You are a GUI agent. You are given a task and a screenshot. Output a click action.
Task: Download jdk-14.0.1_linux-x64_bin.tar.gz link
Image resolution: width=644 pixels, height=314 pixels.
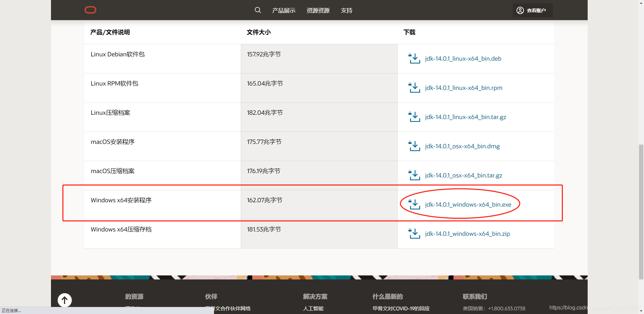[466, 117]
